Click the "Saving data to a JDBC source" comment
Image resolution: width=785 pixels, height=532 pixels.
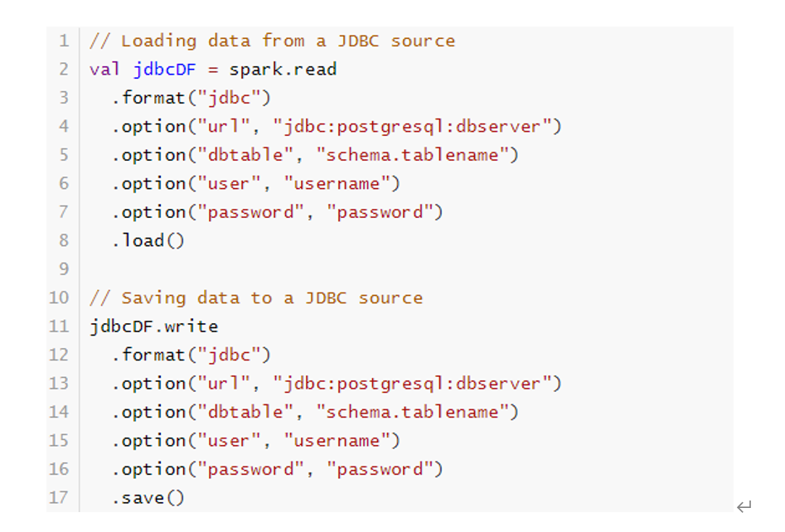tap(256, 298)
